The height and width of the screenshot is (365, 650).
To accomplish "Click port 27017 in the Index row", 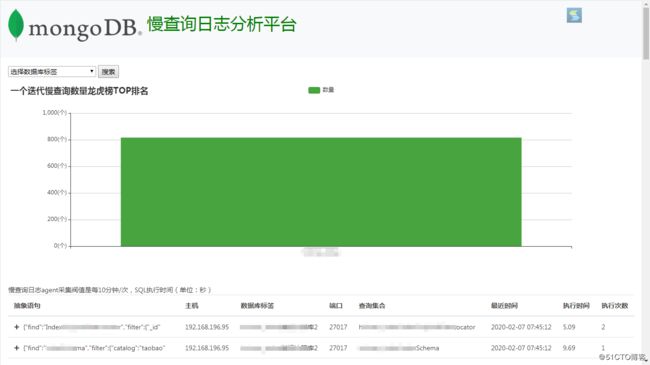I will coord(338,327).
